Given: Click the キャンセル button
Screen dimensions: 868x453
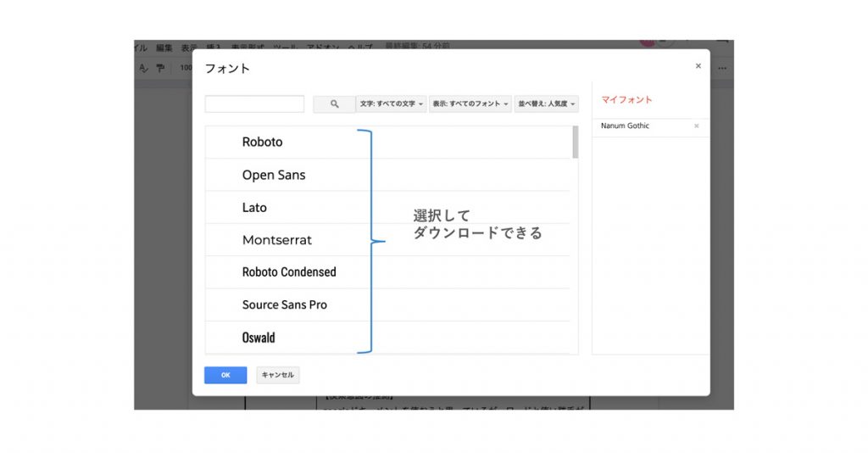Looking at the screenshot, I should click(x=278, y=375).
